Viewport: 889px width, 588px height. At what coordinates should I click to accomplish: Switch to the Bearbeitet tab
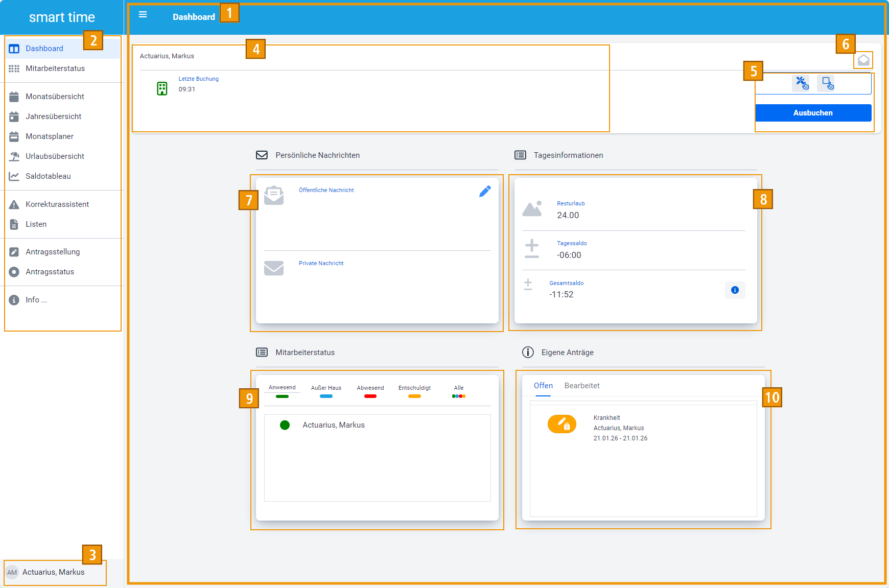[581, 386]
